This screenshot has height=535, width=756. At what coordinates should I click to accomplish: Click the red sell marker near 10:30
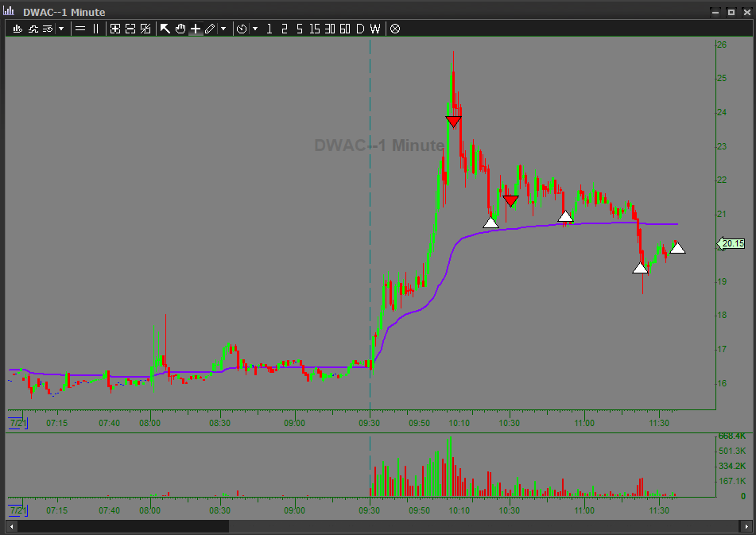[510, 200]
